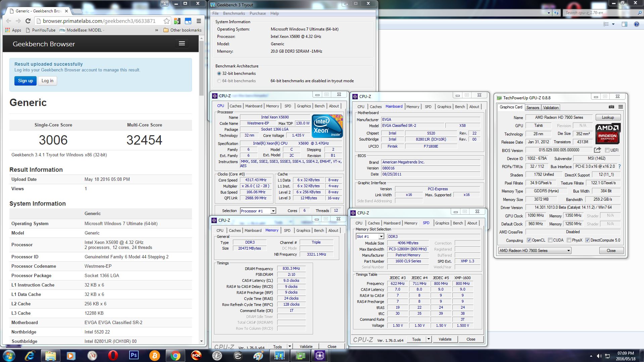
Task: Select 32-bit benchmarks radio button
Action: pos(219,73)
